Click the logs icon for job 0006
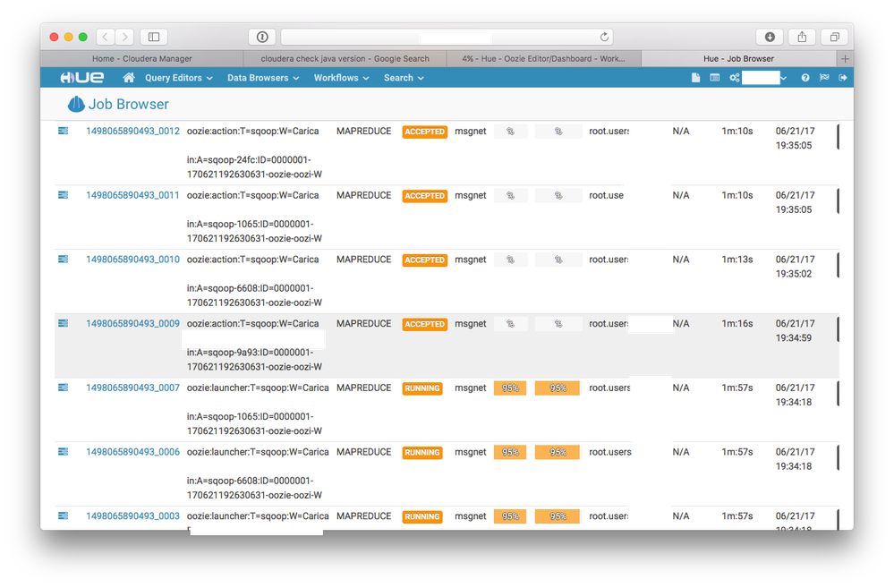 tap(64, 452)
